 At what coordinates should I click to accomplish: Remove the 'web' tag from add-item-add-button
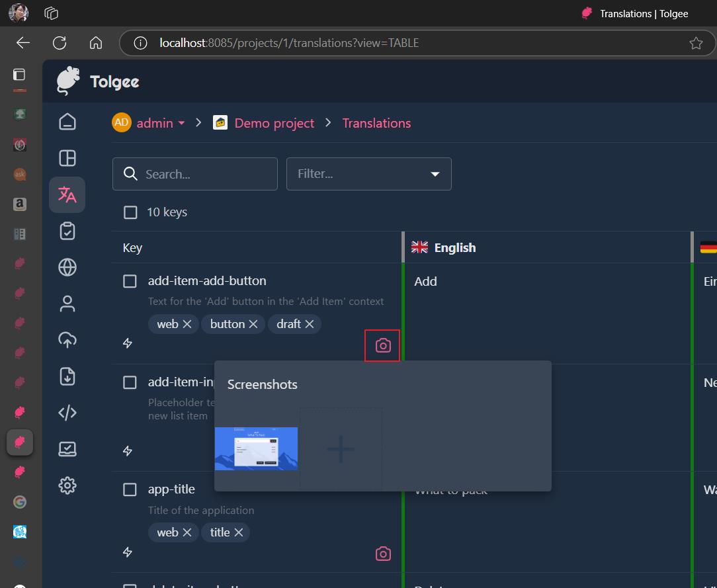(x=187, y=324)
